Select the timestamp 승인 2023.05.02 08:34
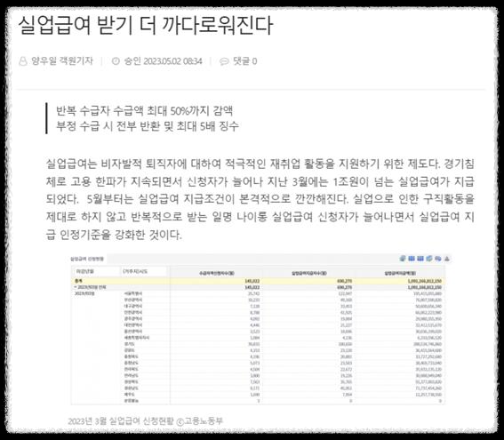The width and height of the screenshot is (504, 440). tap(163, 61)
